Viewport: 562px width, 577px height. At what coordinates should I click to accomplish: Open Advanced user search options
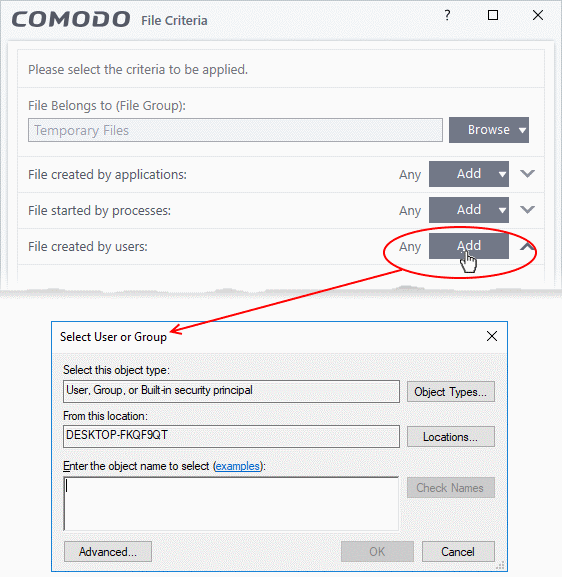coord(108,552)
